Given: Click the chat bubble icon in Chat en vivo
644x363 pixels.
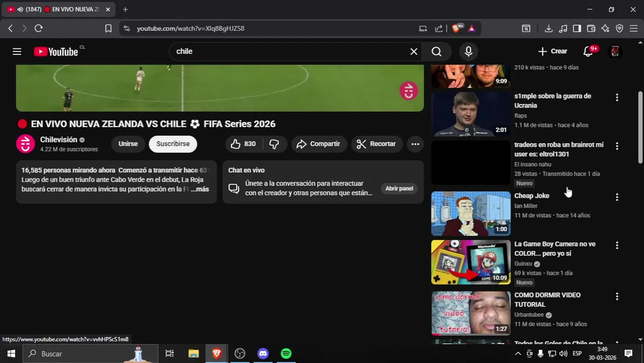Looking at the screenshot, I should point(234,189).
